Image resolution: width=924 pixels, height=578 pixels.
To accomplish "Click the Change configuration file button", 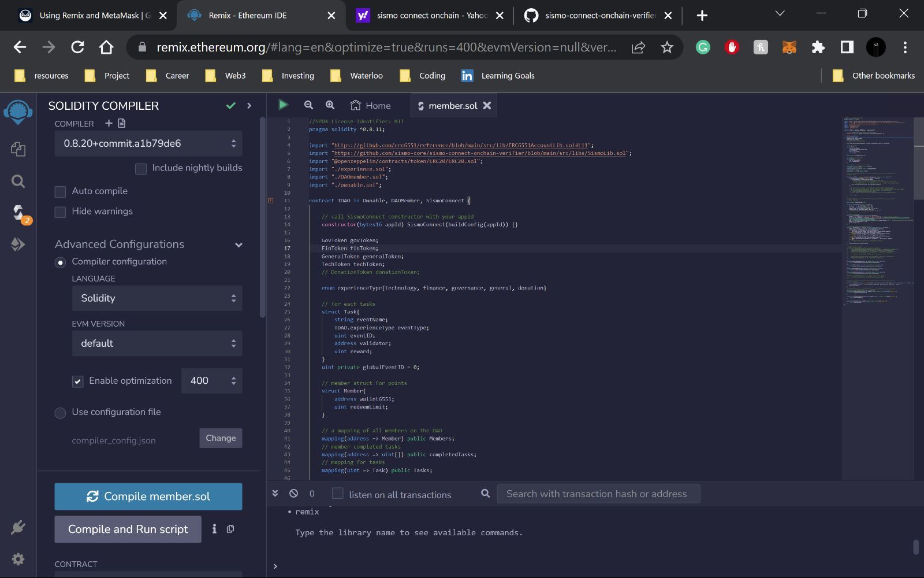I will point(221,438).
